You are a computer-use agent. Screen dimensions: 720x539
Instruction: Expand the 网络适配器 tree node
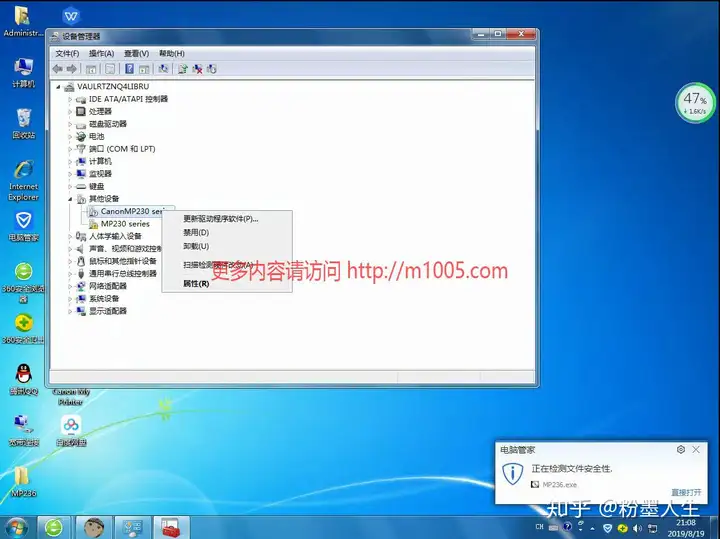point(70,286)
